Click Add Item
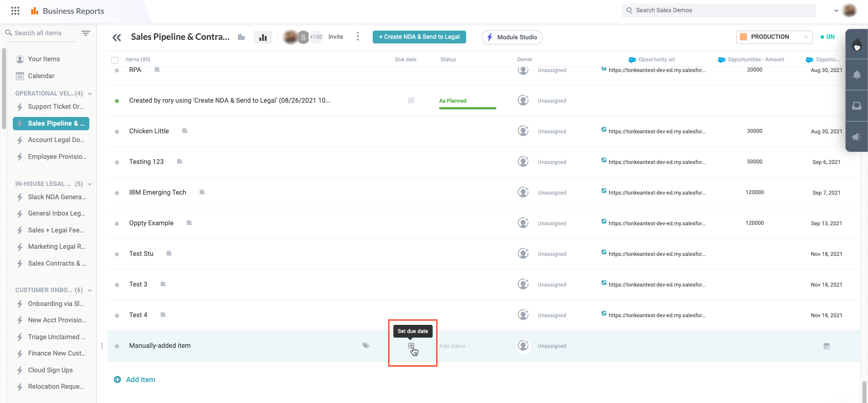 tap(140, 380)
